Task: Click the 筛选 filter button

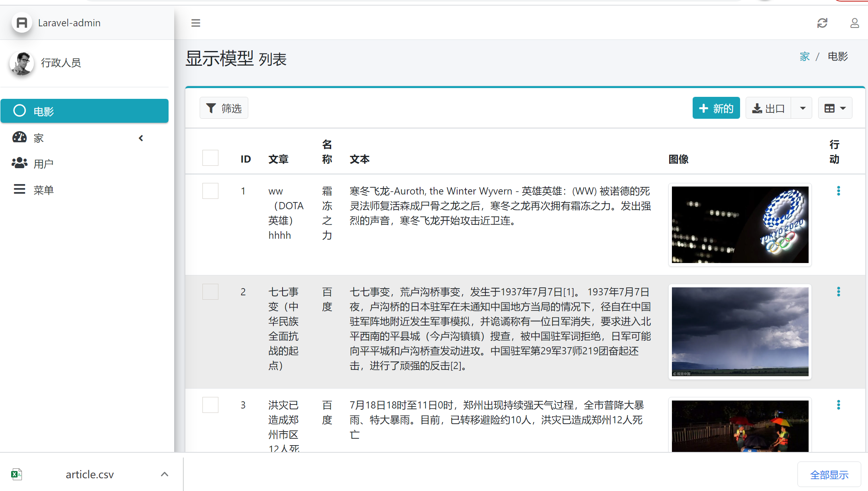Action: point(224,108)
